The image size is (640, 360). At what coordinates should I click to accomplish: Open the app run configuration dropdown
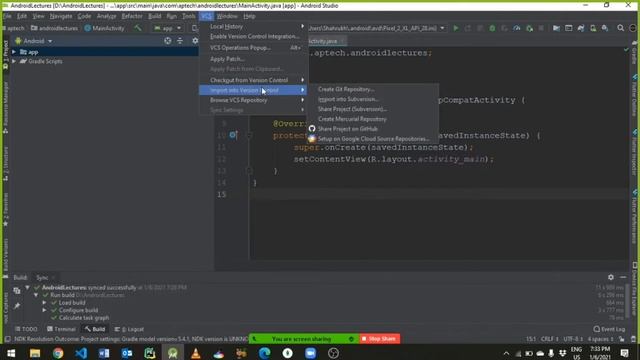(167, 28)
